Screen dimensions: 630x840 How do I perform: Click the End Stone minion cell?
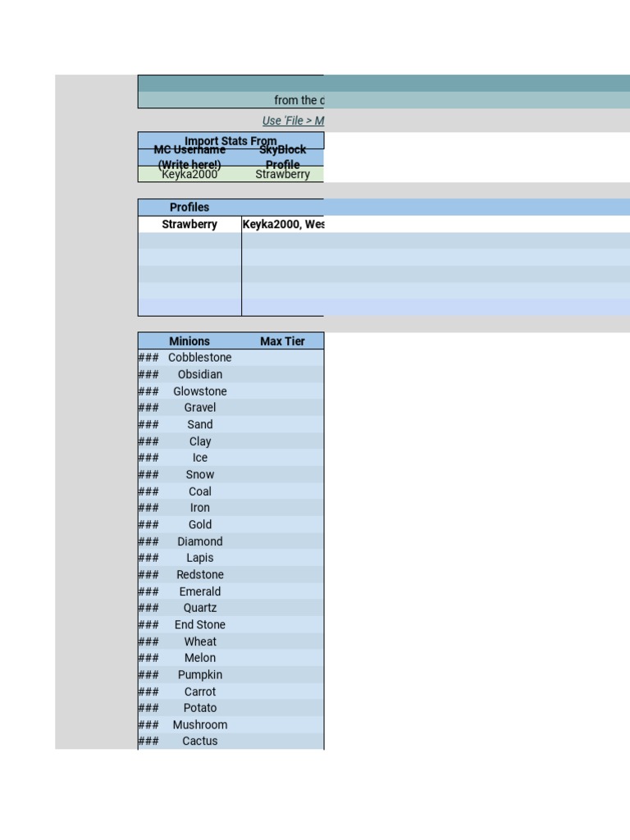click(x=200, y=624)
